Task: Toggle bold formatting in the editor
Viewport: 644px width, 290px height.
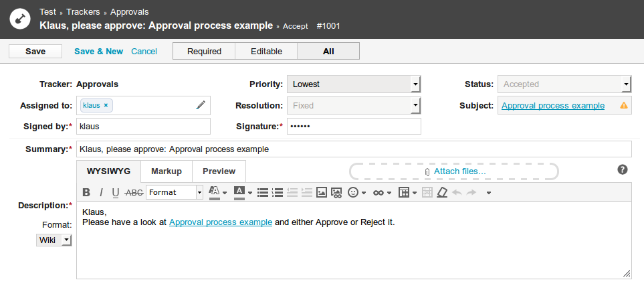Action: (86, 192)
